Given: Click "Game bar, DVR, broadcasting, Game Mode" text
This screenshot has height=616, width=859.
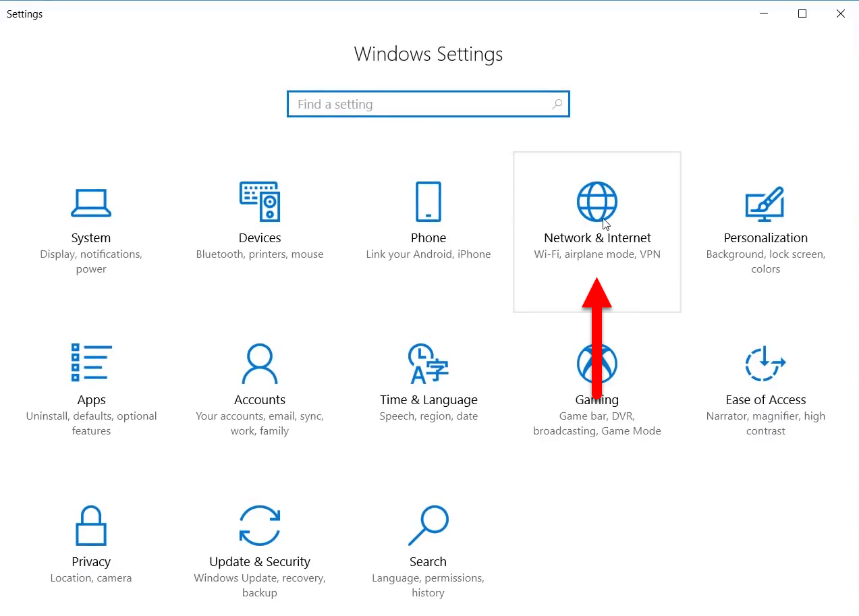Looking at the screenshot, I should [x=597, y=424].
